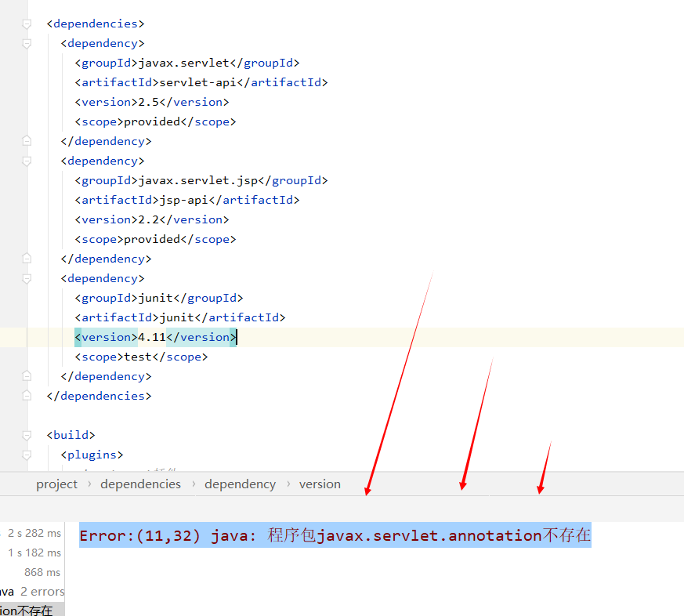
Task: Select the dependencies breadcrumb
Action: tap(140, 484)
